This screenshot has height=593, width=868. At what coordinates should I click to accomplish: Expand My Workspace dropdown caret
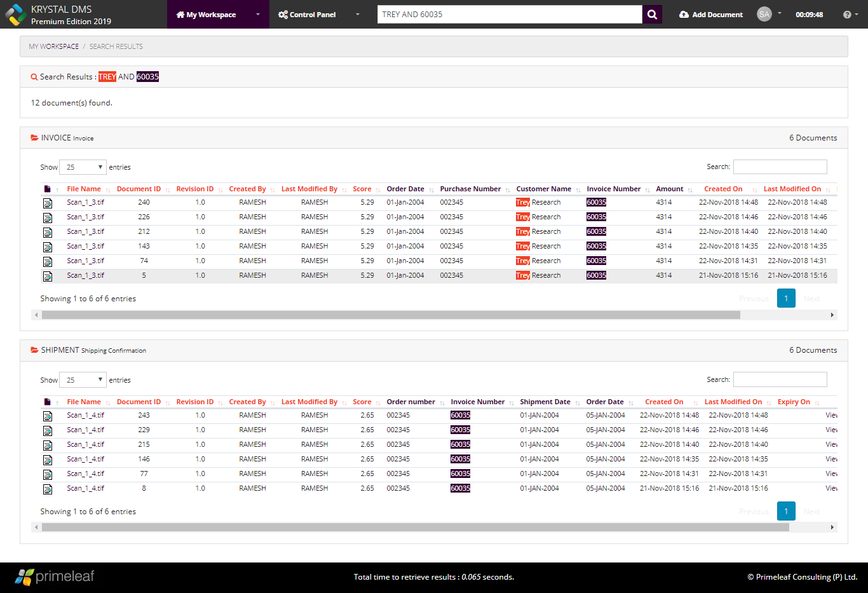(257, 15)
